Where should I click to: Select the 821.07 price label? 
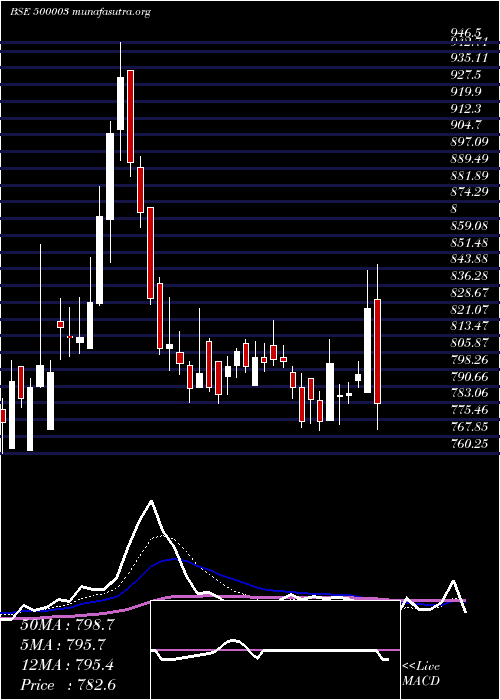tap(468, 310)
